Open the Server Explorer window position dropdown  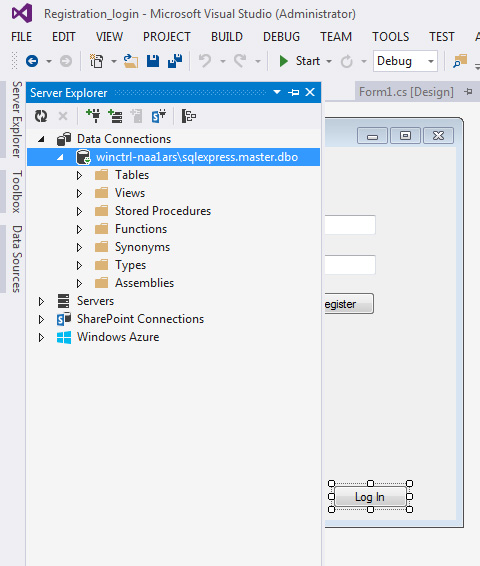[x=277, y=92]
